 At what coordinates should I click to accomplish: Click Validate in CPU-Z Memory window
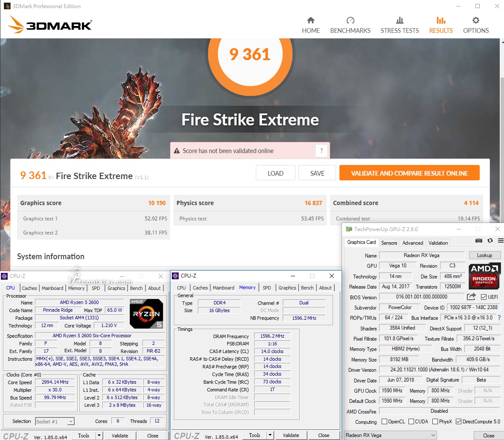point(291,435)
